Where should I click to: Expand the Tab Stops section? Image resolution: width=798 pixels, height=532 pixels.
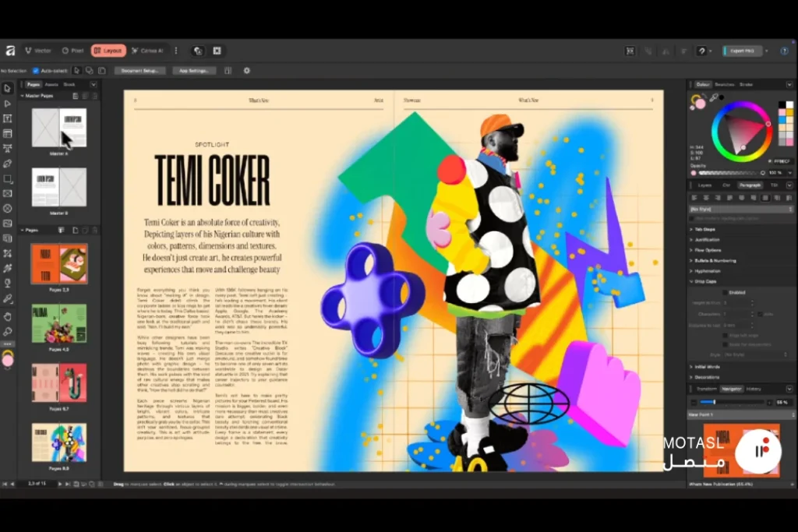point(692,229)
